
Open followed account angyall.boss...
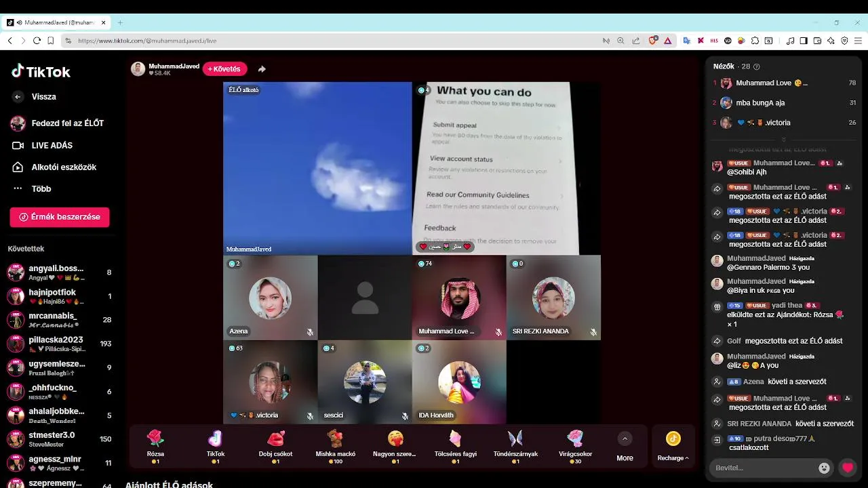[x=60, y=272]
